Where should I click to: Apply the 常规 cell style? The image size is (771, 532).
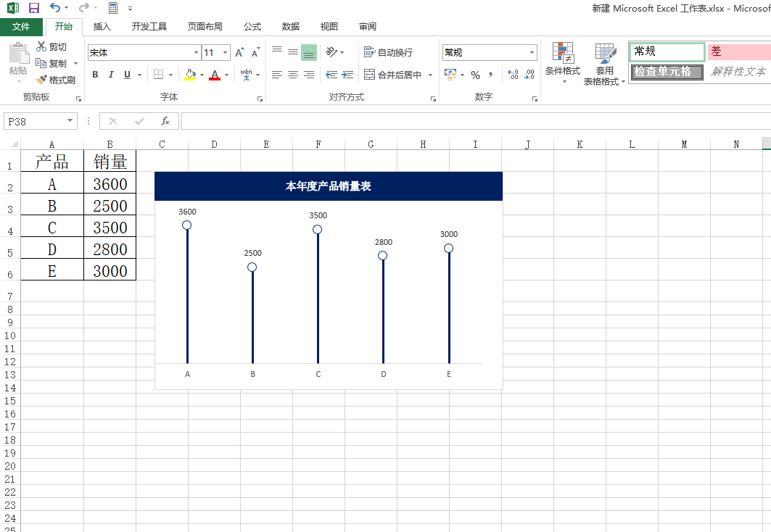click(x=667, y=51)
